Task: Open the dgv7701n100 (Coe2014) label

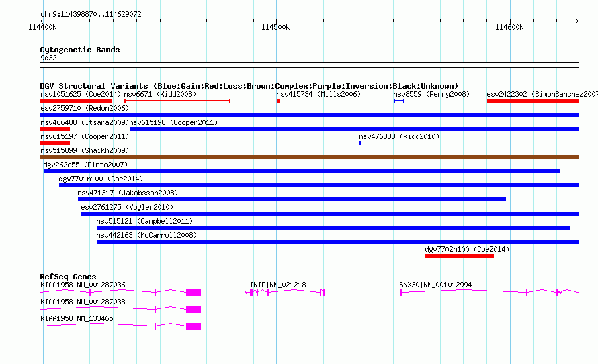Action: 101,179
